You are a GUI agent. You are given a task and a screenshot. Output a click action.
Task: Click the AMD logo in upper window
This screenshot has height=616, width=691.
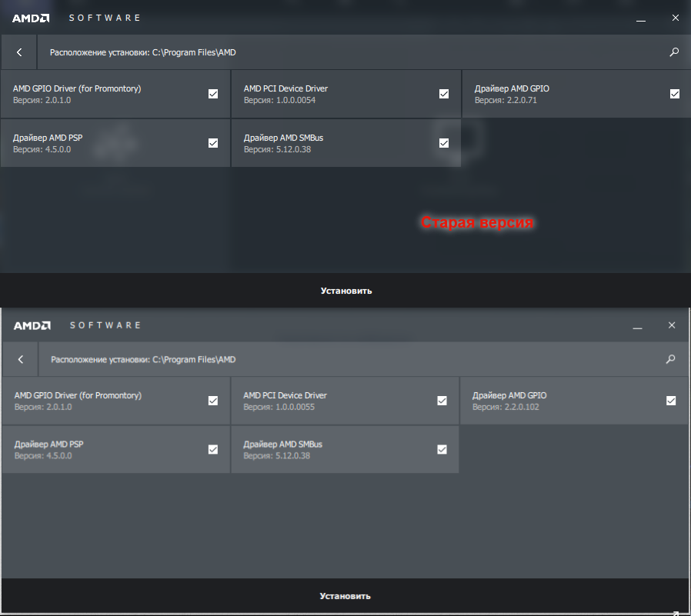click(x=31, y=18)
